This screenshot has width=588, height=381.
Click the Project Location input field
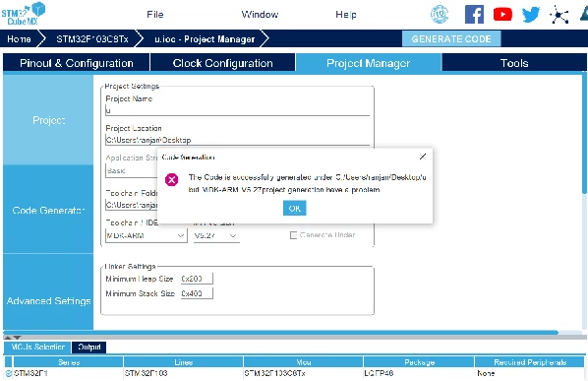[237, 140]
